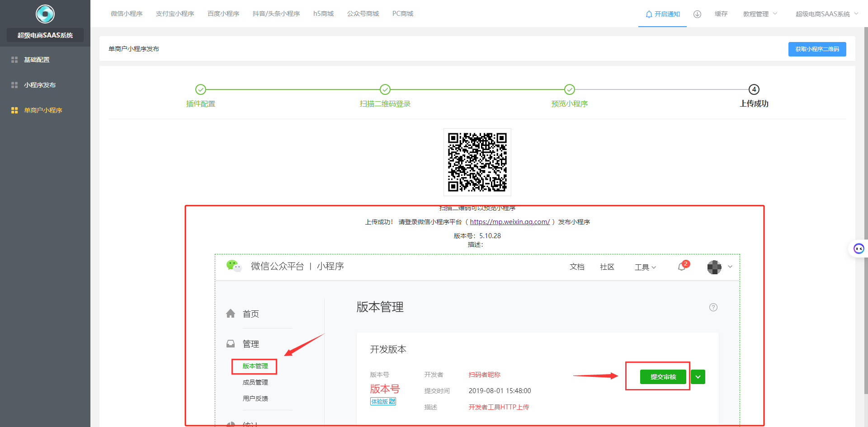Click the SaaS system logo avatar

(45, 14)
